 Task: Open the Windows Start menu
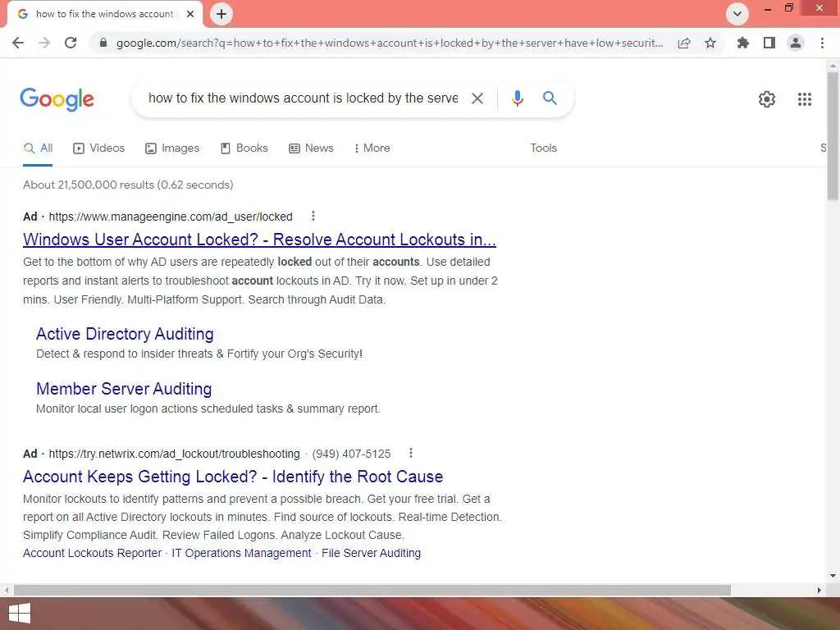20,614
